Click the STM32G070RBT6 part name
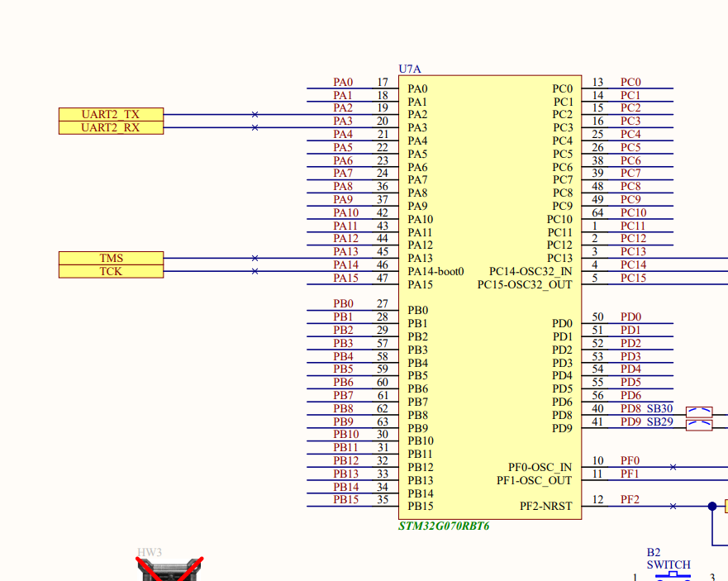This screenshot has width=728, height=581. (x=444, y=526)
